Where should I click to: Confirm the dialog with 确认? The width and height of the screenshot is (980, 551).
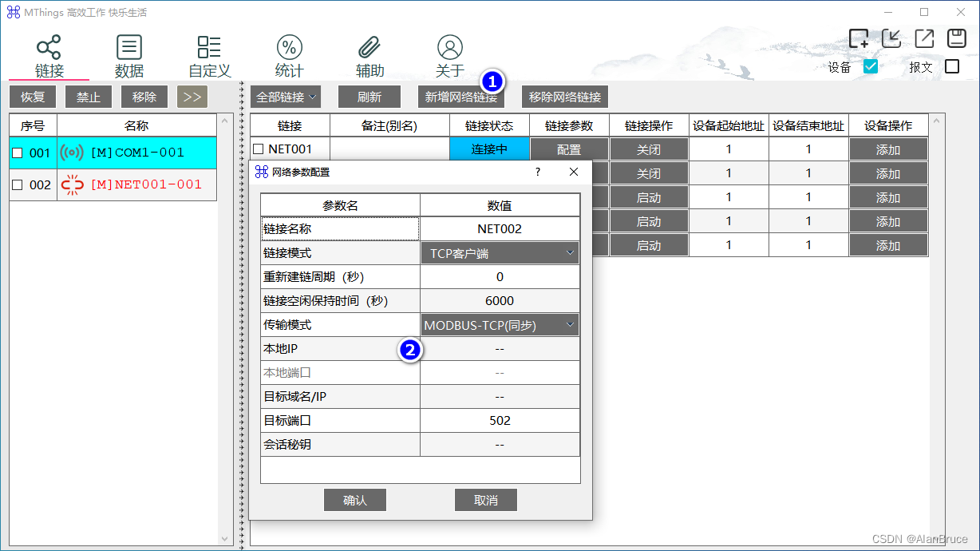[x=355, y=500]
